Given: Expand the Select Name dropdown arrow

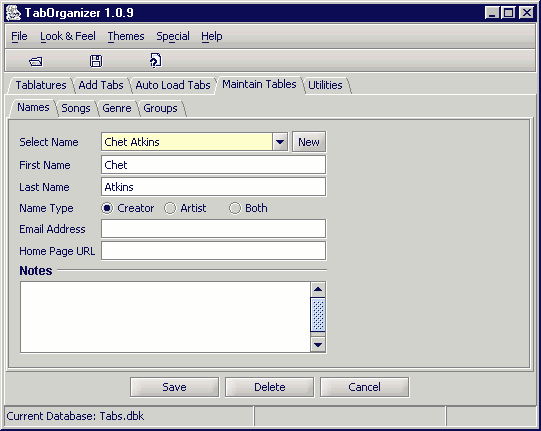Looking at the screenshot, I should pos(280,142).
